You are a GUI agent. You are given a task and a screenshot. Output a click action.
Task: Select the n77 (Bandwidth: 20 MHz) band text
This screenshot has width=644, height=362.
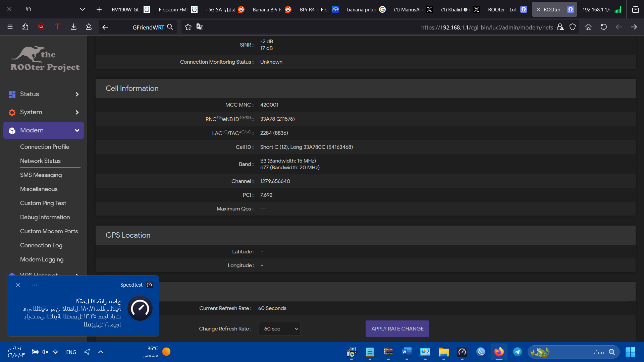tap(290, 168)
